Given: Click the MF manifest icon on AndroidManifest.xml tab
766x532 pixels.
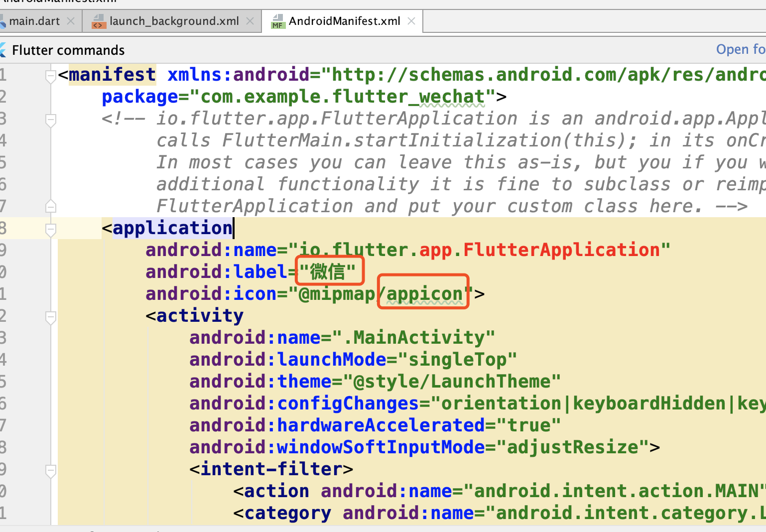Looking at the screenshot, I should (x=278, y=21).
